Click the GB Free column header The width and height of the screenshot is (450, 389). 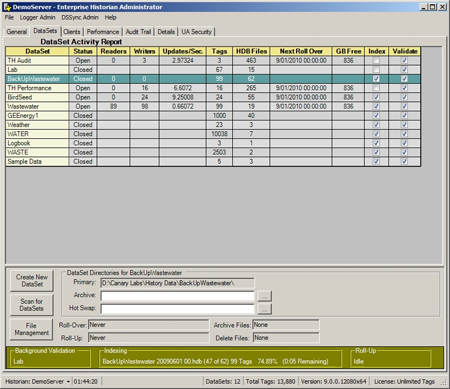pos(348,51)
